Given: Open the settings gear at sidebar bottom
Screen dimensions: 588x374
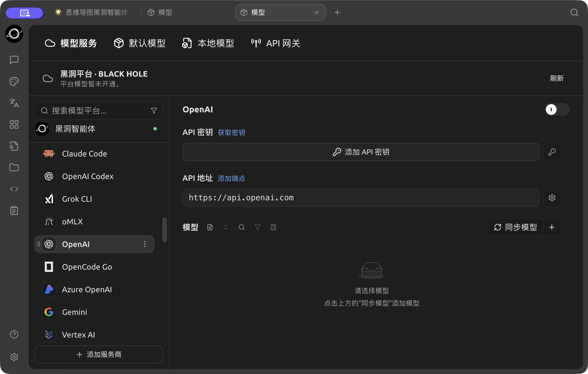Looking at the screenshot, I should pyautogui.click(x=14, y=357).
